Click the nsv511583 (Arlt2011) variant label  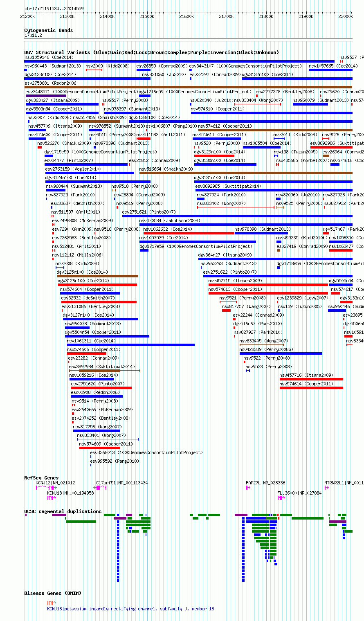click(161, 135)
